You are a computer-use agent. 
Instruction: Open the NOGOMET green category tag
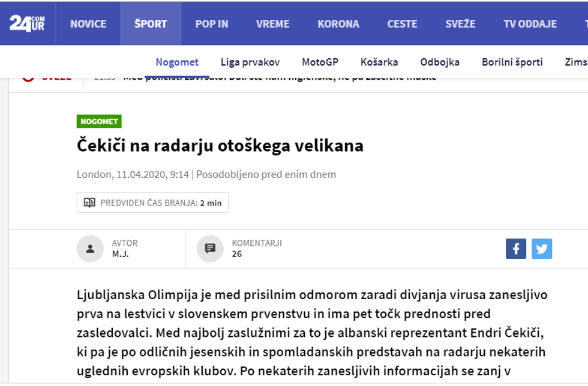point(99,121)
